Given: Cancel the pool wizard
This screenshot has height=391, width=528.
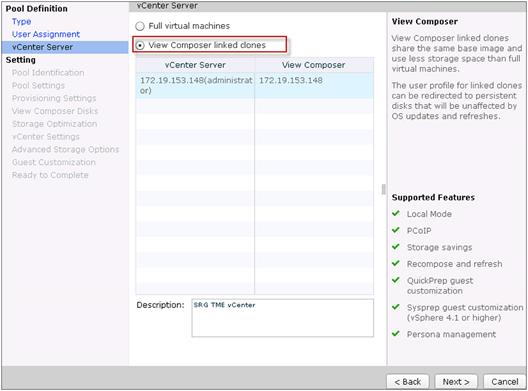Looking at the screenshot, I should 504,382.
